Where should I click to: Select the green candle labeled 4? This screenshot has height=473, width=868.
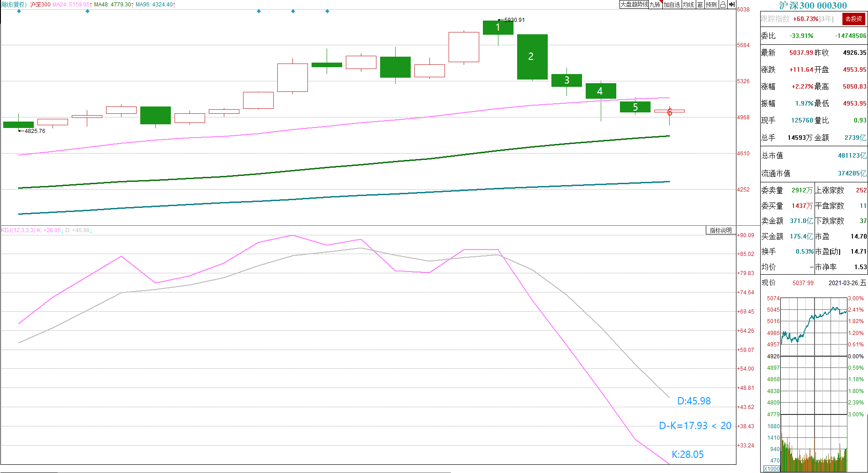tap(601, 91)
